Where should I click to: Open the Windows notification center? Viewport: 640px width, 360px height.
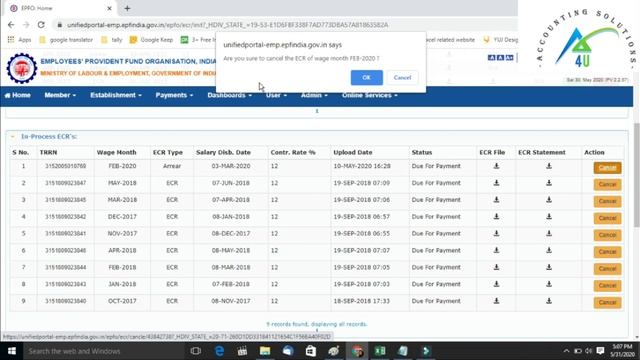[x=600, y=351]
